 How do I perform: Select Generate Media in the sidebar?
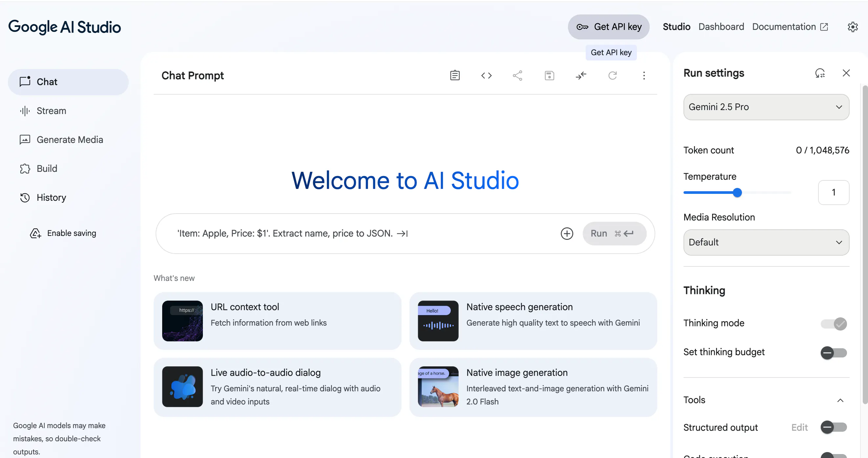[x=68, y=140]
